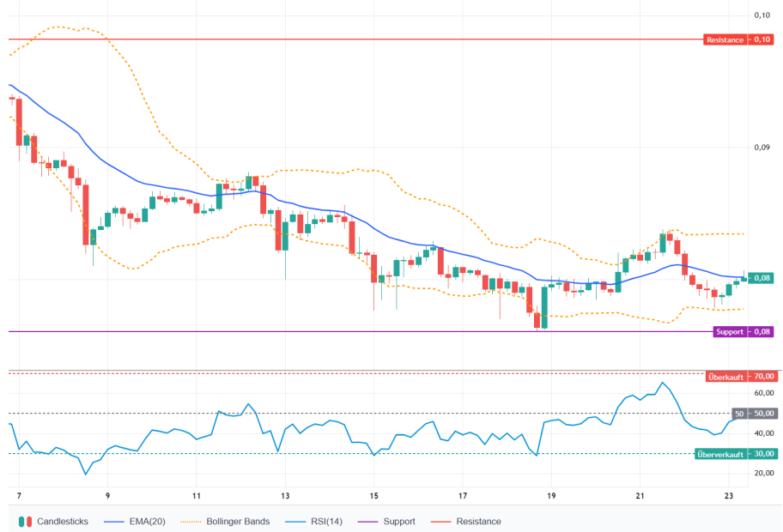The image size is (783, 532).
Task: Toggle the EMA(20) legend entry
Action: pyautogui.click(x=134, y=522)
